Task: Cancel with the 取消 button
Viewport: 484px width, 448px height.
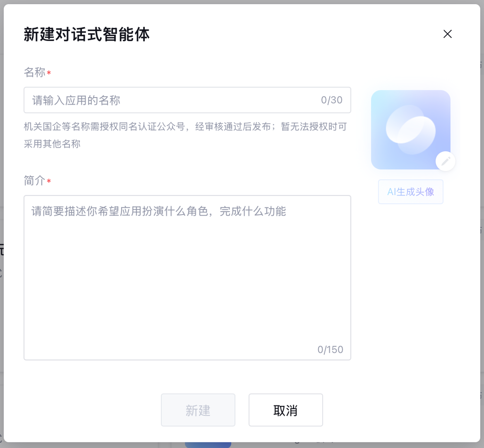Action: point(286,410)
